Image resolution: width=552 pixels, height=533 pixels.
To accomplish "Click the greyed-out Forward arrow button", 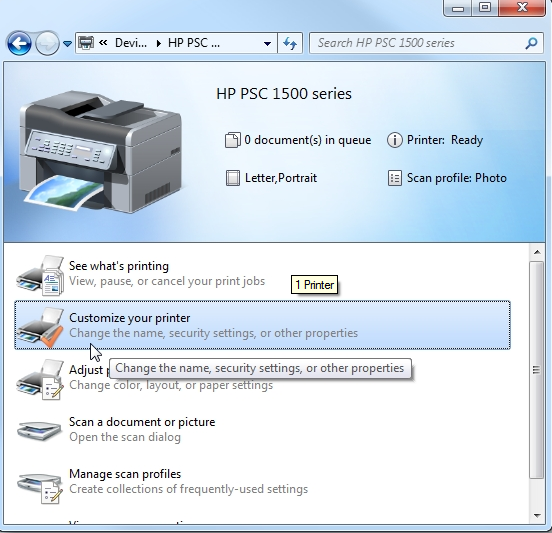I will tap(48, 43).
